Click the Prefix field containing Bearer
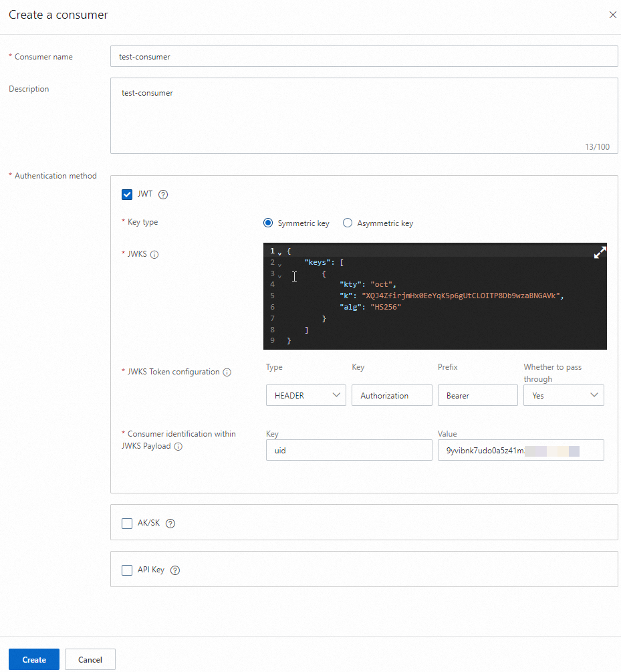 (477, 395)
